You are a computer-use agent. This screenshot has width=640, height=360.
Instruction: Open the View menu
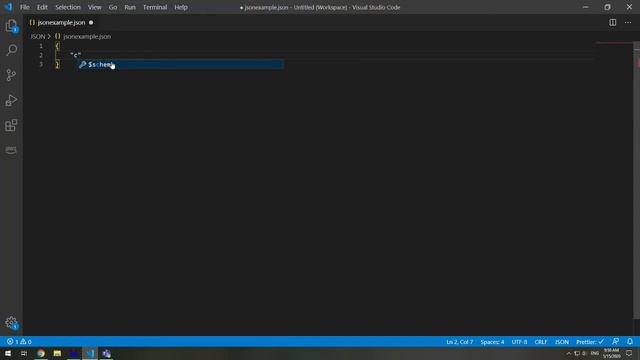pyautogui.click(x=95, y=7)
